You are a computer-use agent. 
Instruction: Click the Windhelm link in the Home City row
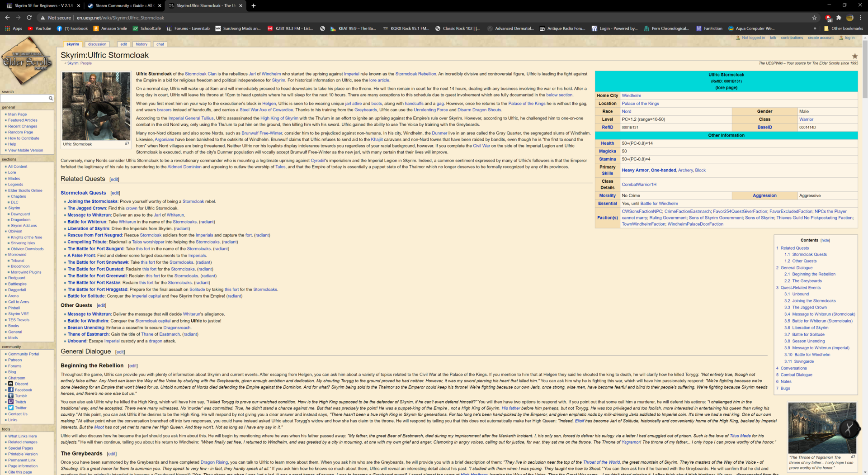click(631, 95)
